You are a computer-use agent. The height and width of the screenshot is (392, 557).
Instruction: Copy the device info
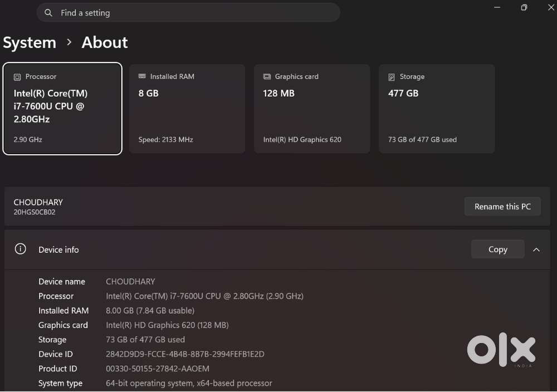(497, 249)
